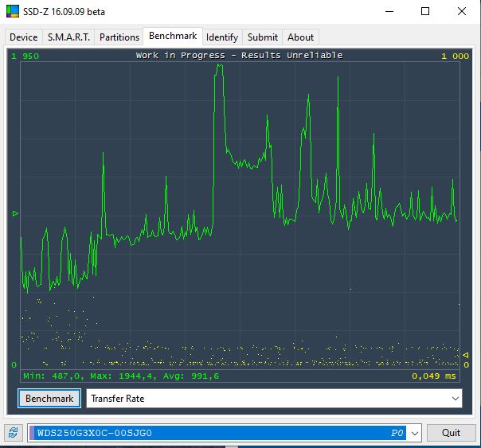Switch to the Device tab

(24, 37)
